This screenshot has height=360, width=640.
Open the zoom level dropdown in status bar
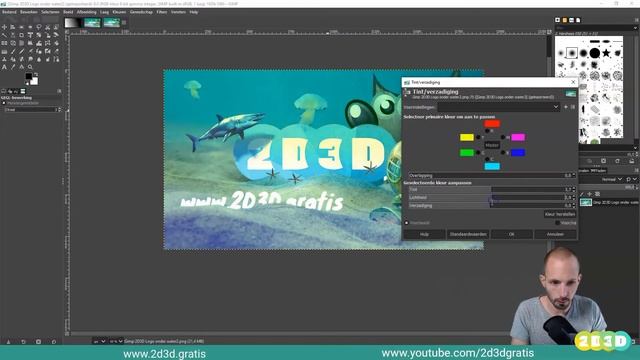[x=116, y=341]
